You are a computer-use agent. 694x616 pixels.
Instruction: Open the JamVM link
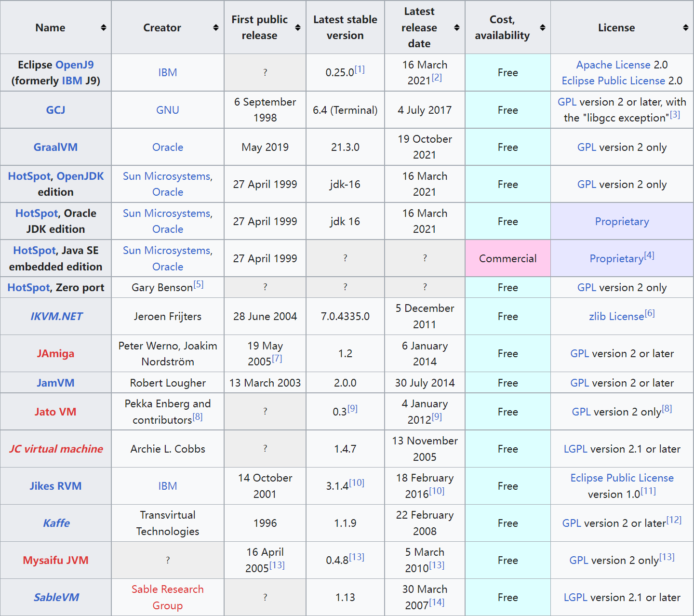[x=55, y=383]
